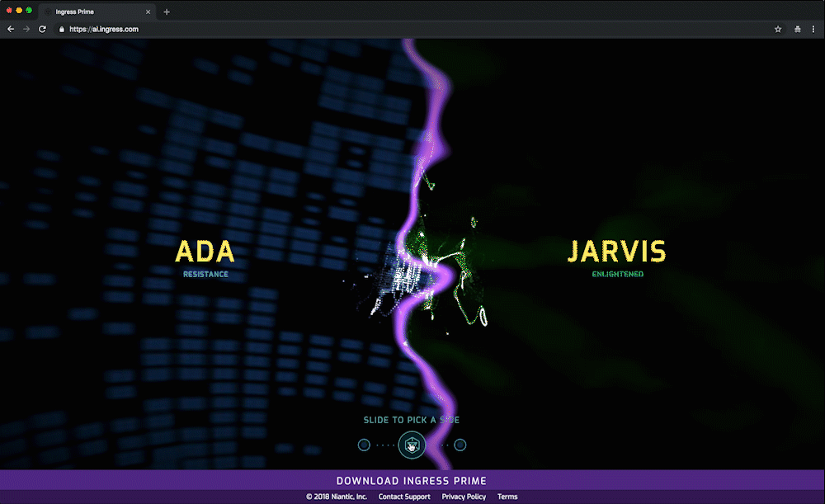Pick the Resistance side slider endpoint
The width and height of the screenshot is (825, 504).
click(364, 445)
